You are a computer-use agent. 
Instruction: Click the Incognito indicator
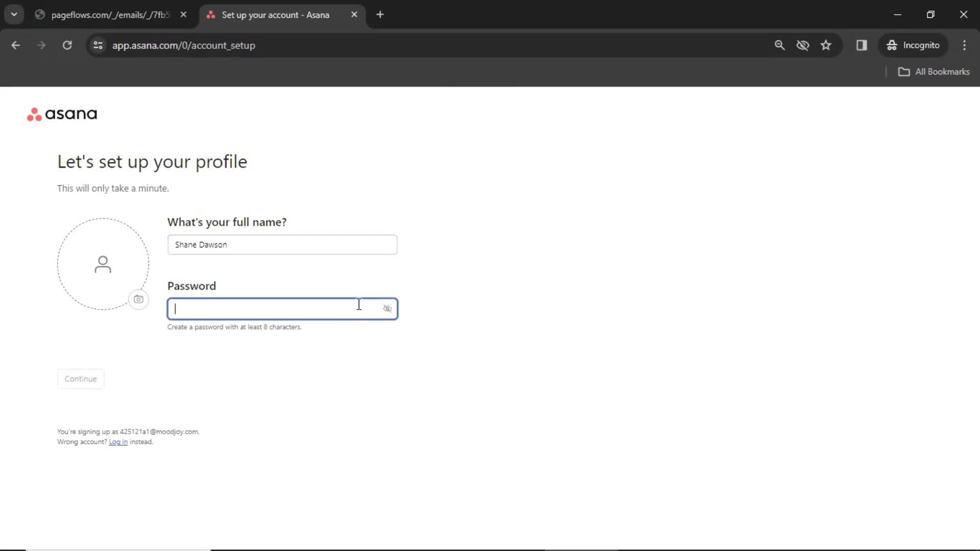point(913,45)
